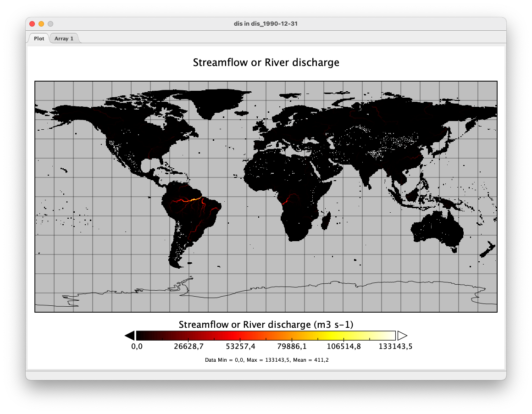Click the 79886,1 colorbar tick label
532x414 pixels.
[x=292, y=347]
